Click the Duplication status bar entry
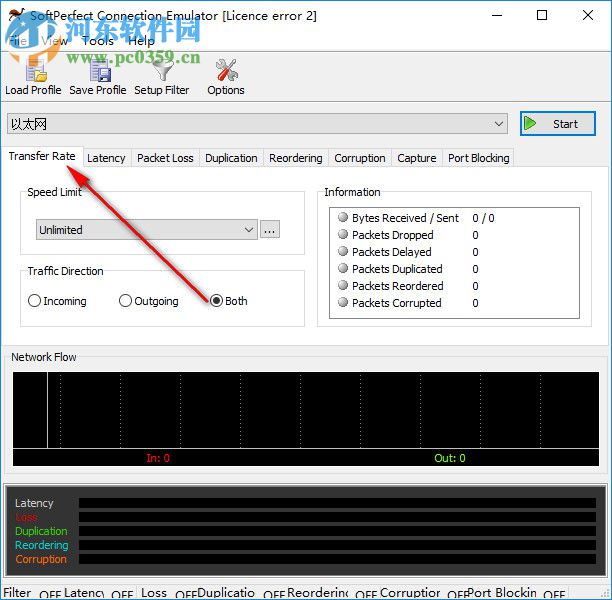612x600 pixels. tap(241, 593)
